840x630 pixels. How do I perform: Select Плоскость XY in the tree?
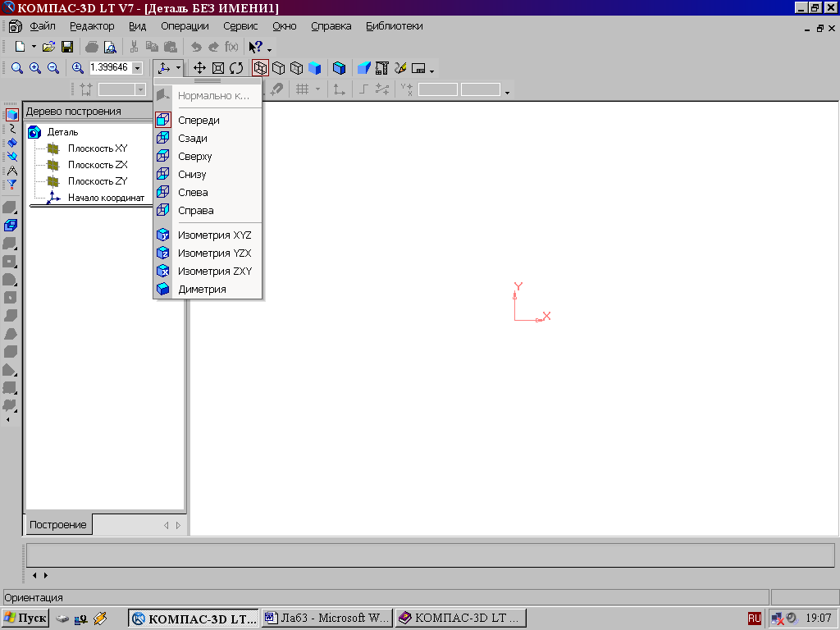(98, 148)
